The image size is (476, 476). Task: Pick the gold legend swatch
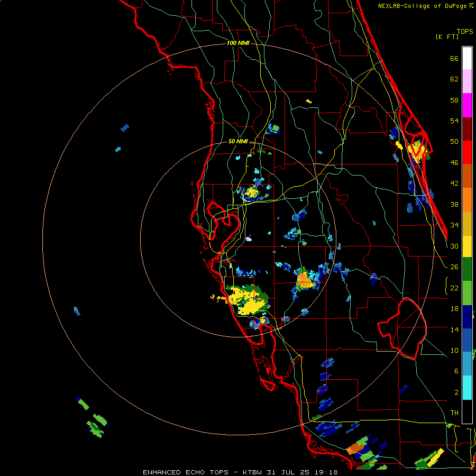tap(467, 224)
